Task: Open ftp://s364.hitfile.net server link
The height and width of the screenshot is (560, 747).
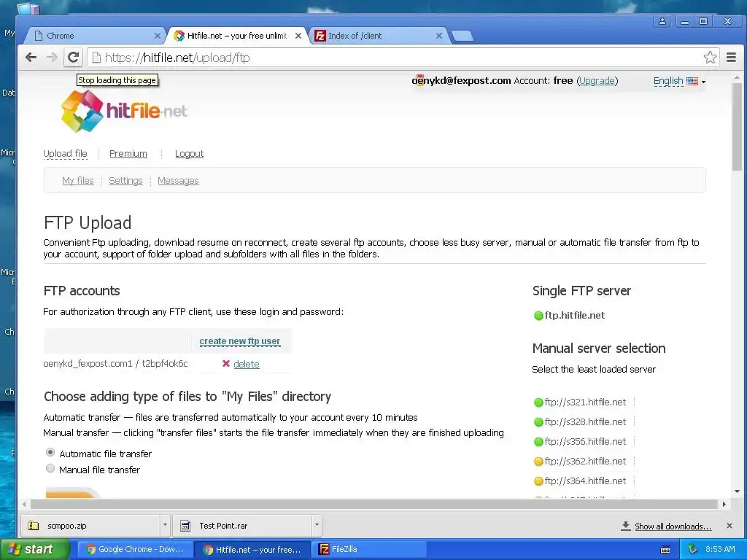Action: (585, 481)
